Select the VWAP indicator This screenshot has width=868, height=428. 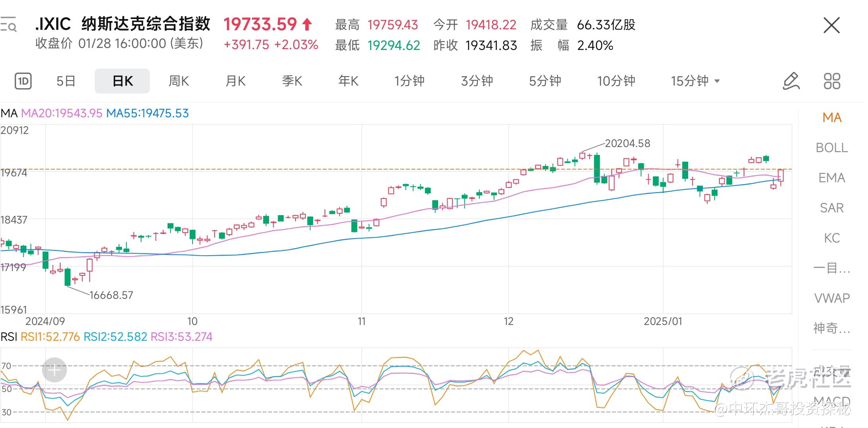tap(832, 298)
